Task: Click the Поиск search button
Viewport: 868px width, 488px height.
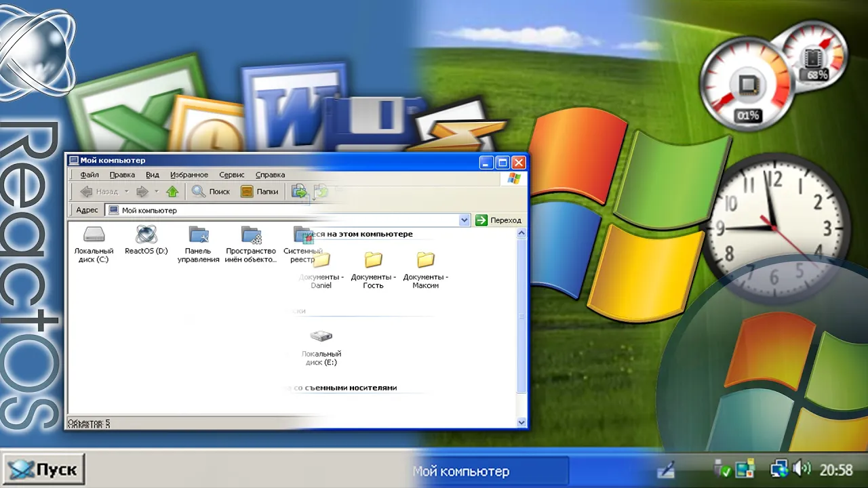Action: [212, 192]
